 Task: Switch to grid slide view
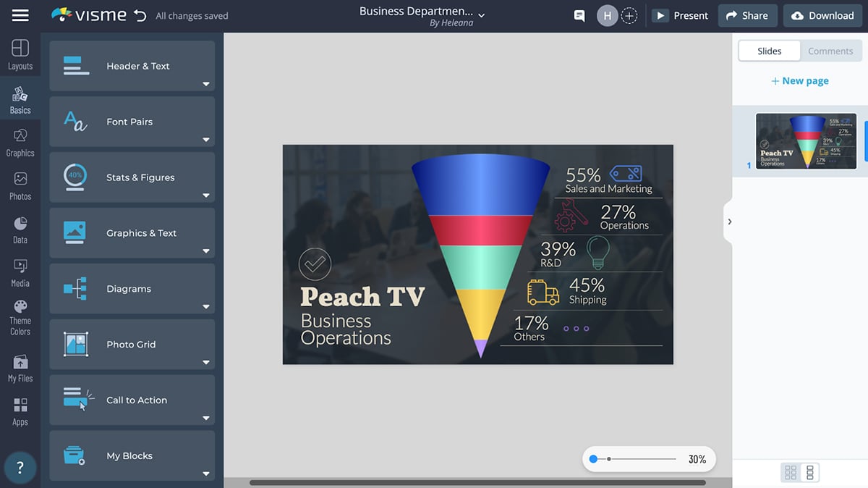pos(791,473)
